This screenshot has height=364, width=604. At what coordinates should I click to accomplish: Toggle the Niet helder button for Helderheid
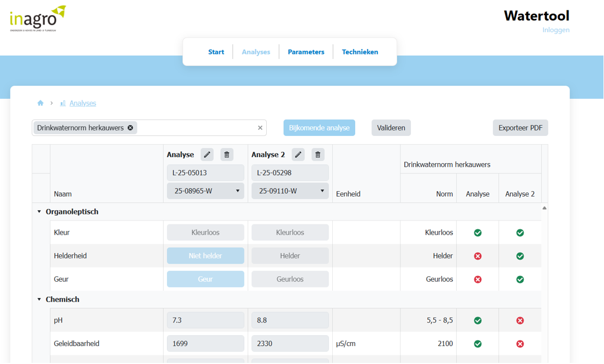[x=205, y=256]
